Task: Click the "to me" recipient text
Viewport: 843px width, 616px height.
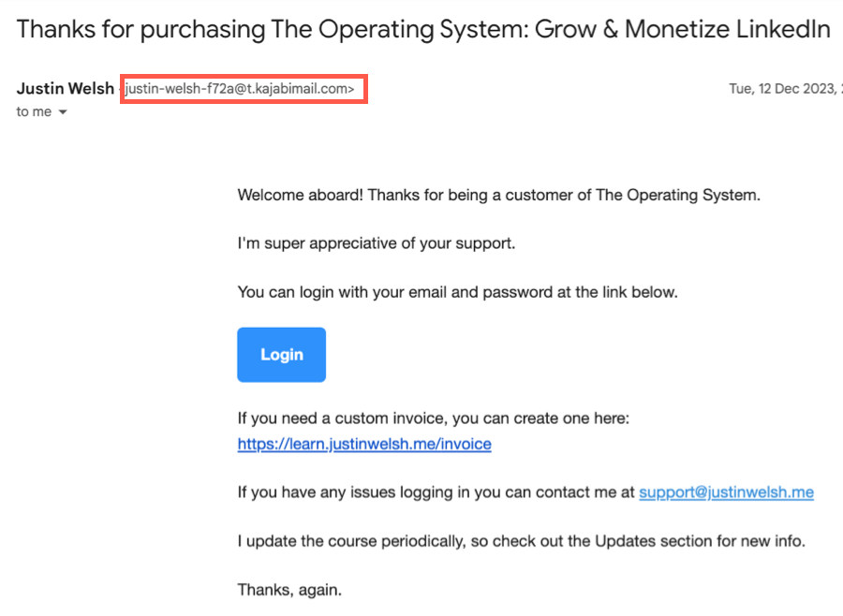Action: 34,111
